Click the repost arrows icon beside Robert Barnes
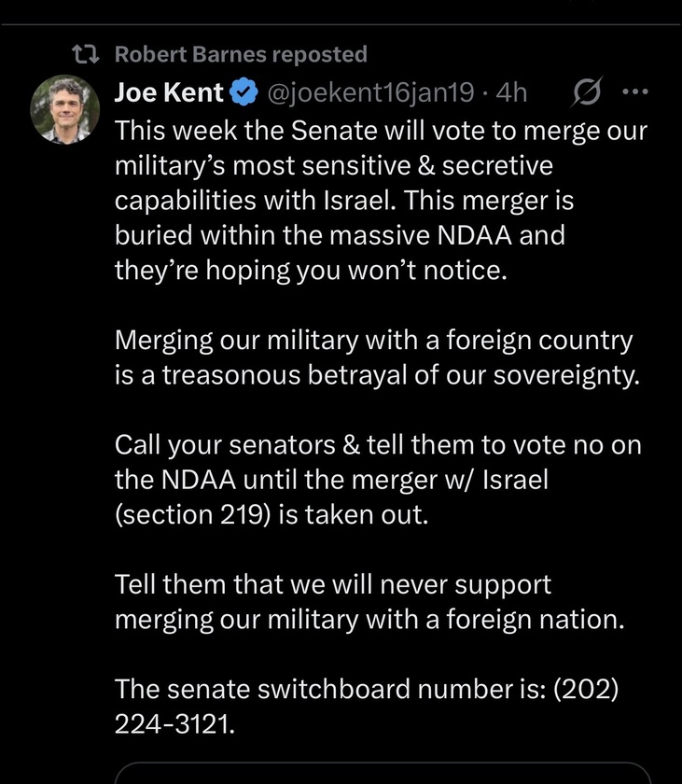 86,54
